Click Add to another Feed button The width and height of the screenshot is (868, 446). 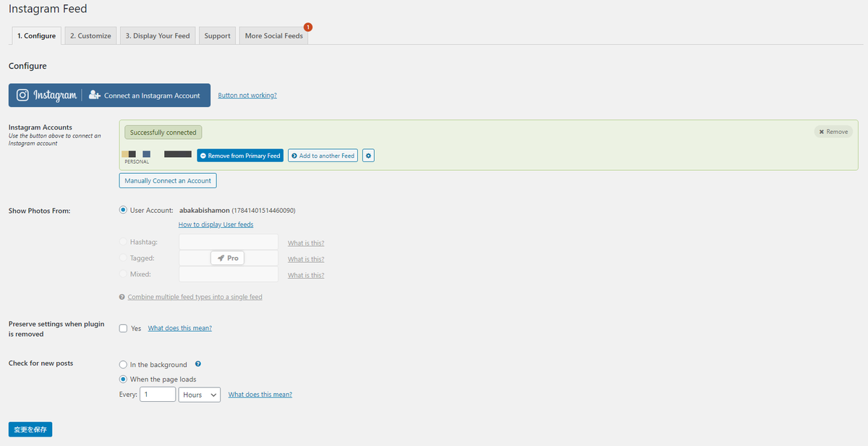tap(323, 156)
